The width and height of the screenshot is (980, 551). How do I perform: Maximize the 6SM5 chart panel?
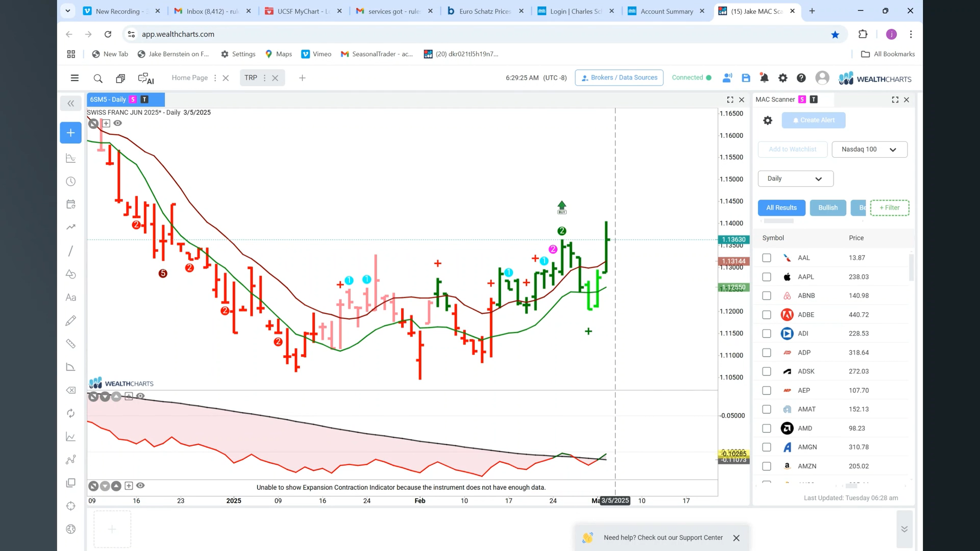coord(730,100)
